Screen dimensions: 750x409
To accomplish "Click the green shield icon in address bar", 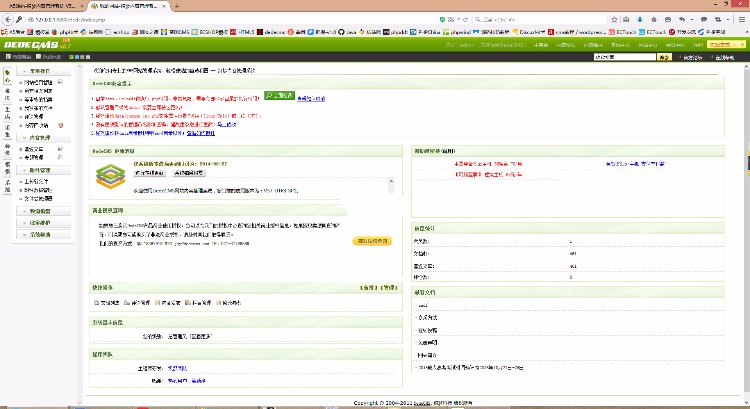I will pyautogui.click(x=442, y=20).
